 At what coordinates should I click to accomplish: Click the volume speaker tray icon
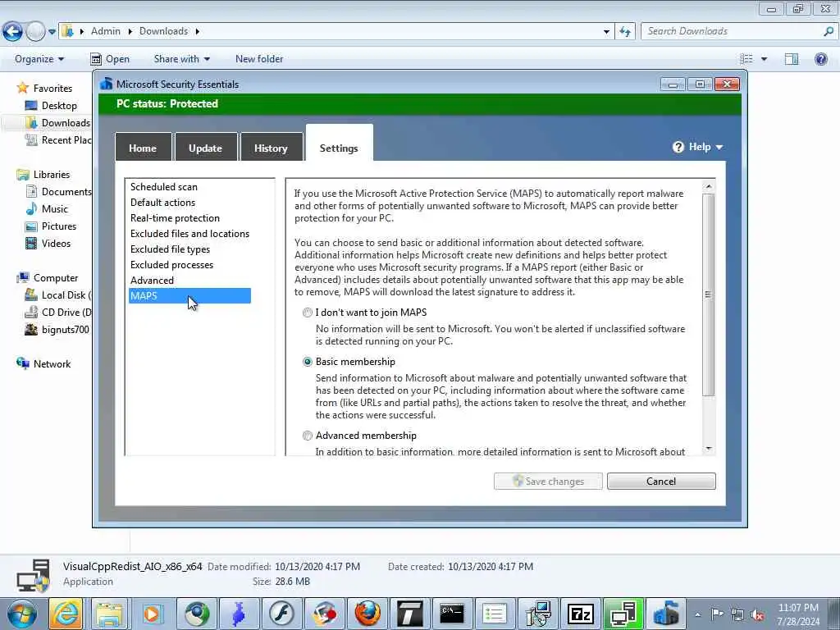757,615
